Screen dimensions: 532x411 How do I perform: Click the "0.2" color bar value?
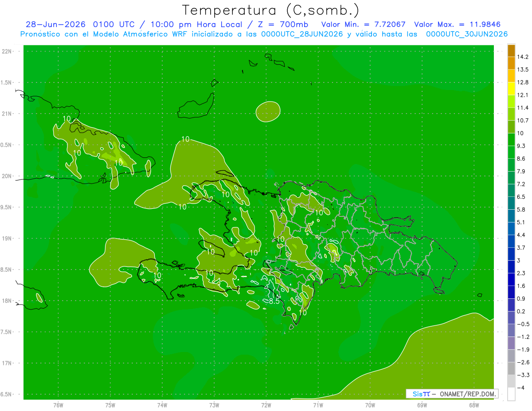click(x=522, y=312)
